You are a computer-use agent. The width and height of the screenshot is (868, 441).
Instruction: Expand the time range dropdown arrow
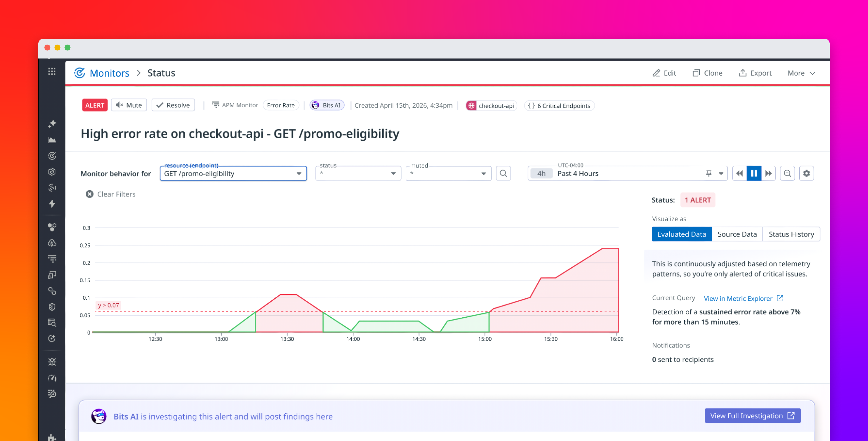721,174
